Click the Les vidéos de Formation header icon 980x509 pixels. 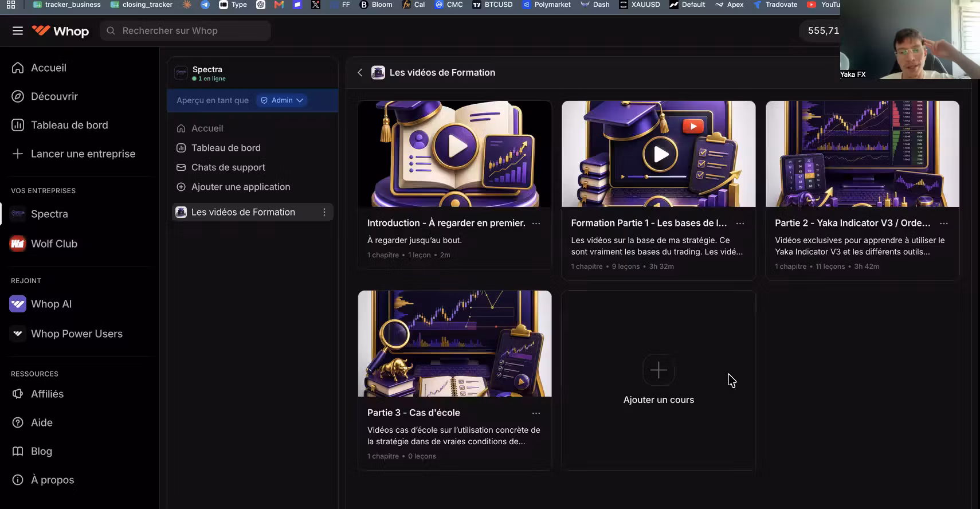(378, 72)
